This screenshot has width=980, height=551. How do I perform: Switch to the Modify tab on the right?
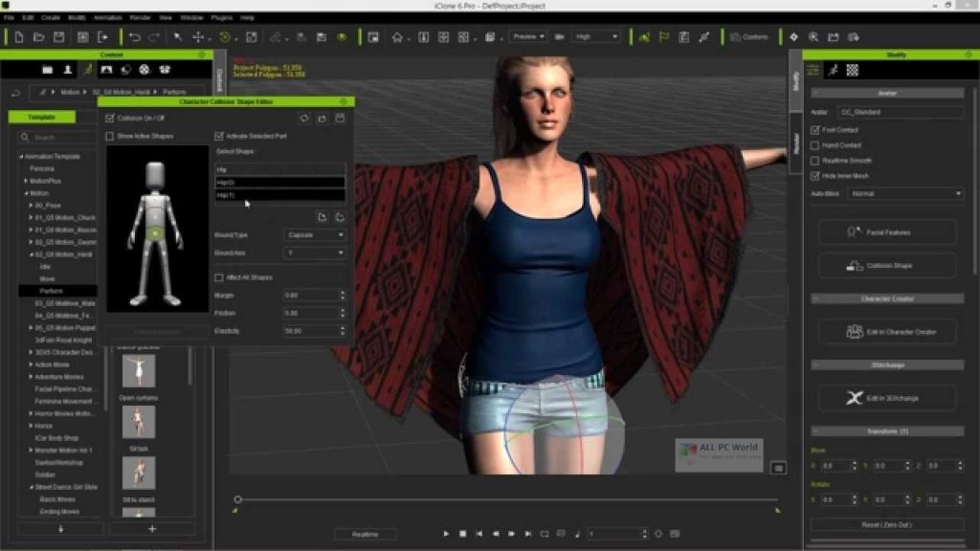click(x=798, y=89)
